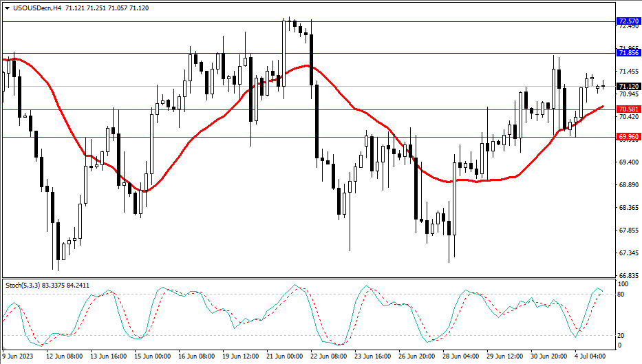Select the 70.581 red price label
Image resolution: width=642 pixels, height=364 pixels.
point(628,109)
